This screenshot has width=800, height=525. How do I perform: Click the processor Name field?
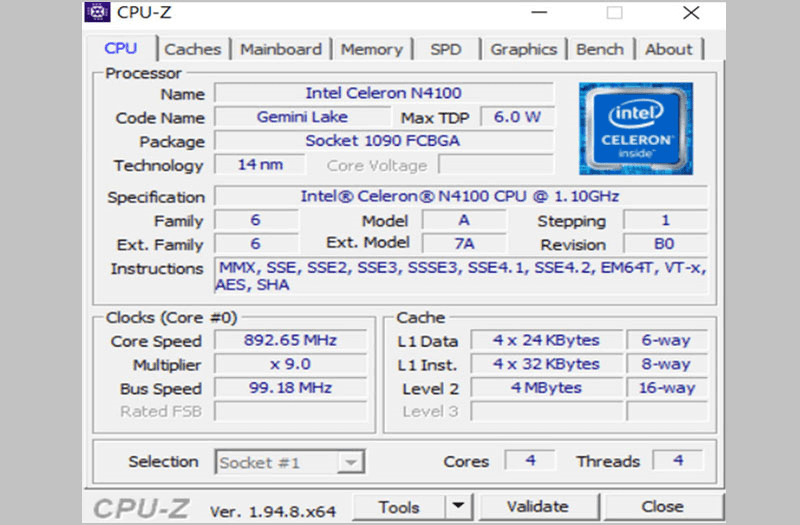click(x=384, y=93)
